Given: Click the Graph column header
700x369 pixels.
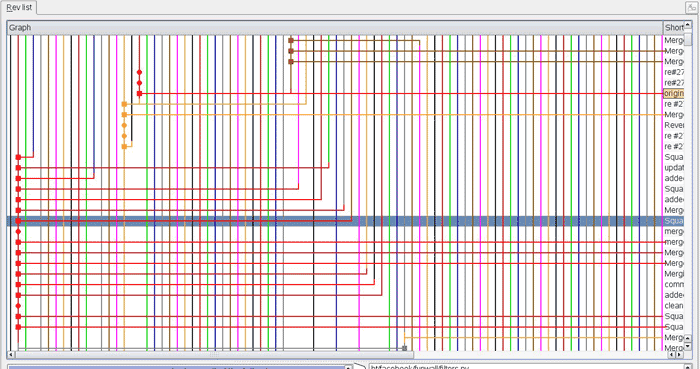Looking at the screenshot, I should [335, 28].
